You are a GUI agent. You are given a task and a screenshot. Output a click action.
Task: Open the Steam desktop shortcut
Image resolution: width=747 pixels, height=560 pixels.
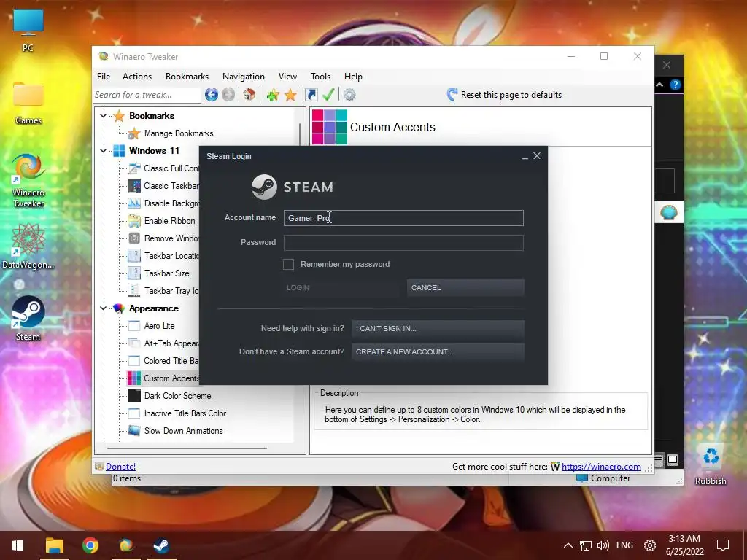click(x=28, y=319)
